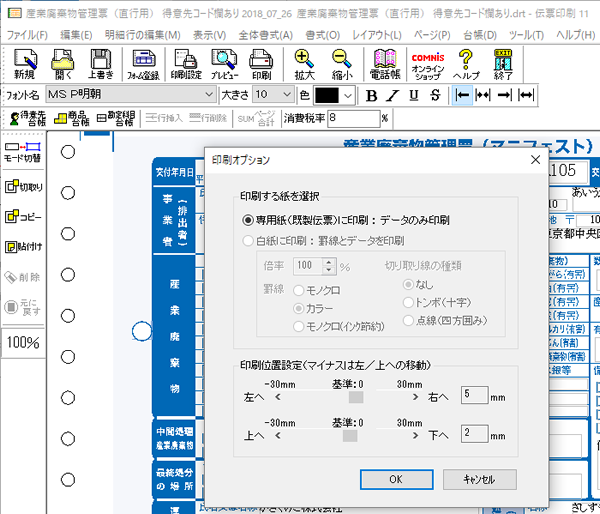Select なし cut line radio option
This screenshot has height=514, width=600.
pos(406,284)
